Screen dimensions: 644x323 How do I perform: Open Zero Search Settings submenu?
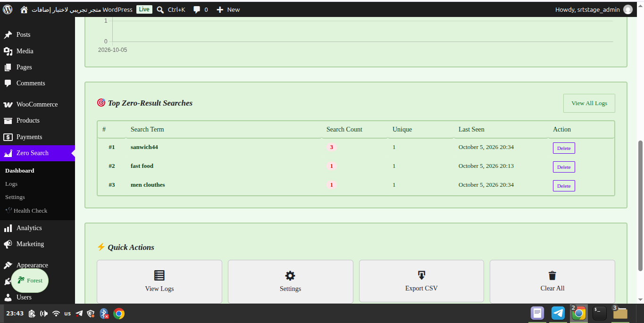tap(15, 197)
